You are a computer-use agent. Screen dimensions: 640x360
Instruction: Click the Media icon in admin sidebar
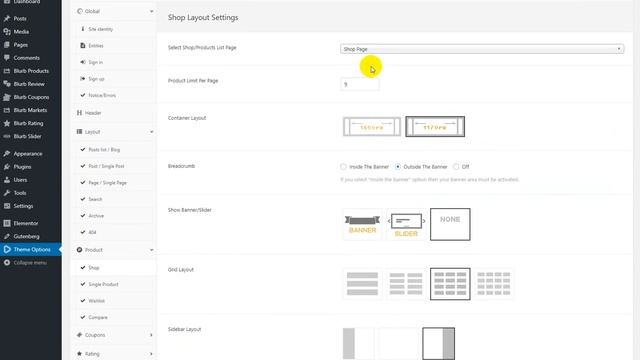point(7,31)
